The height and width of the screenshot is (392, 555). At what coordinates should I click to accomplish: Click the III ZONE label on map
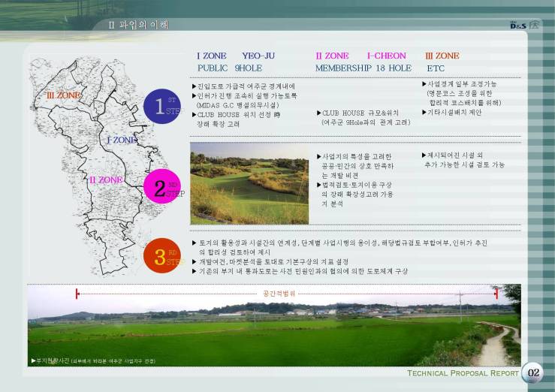point(63,96)
